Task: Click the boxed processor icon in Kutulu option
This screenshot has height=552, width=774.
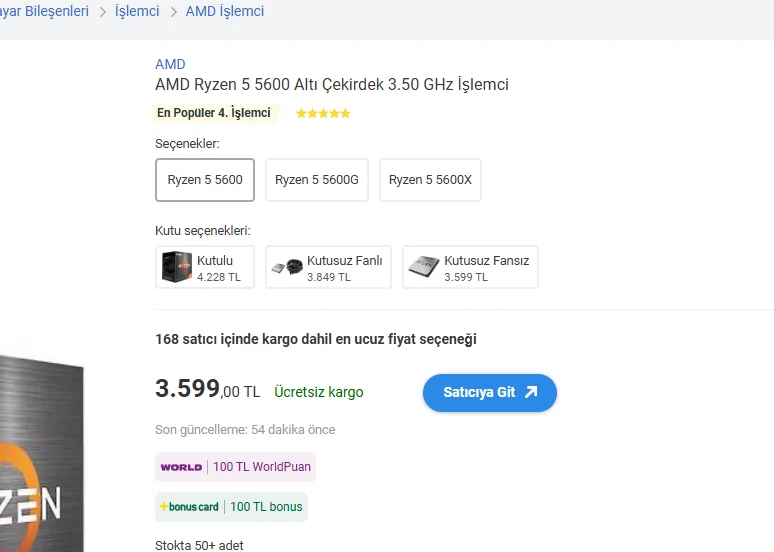Action: (177, 267)
